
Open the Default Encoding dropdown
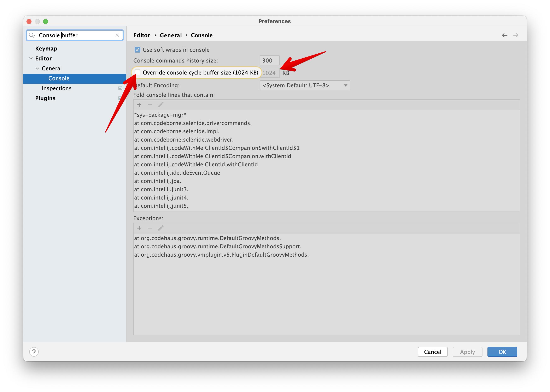tap(305, 85)
